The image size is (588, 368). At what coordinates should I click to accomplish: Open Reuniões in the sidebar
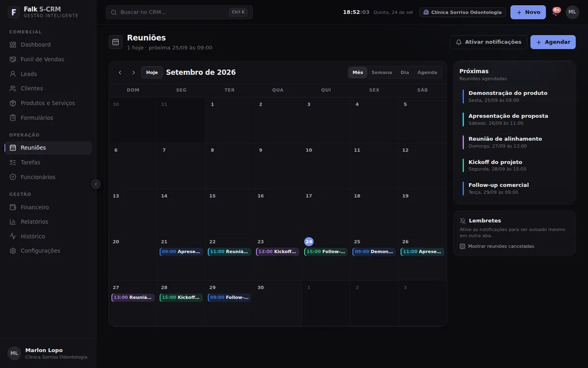48,148
